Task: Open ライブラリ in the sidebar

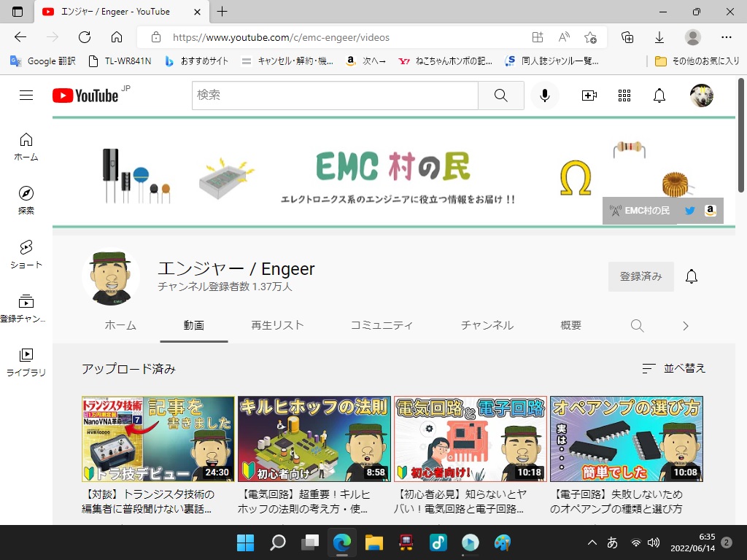Action: pos(26,362)
